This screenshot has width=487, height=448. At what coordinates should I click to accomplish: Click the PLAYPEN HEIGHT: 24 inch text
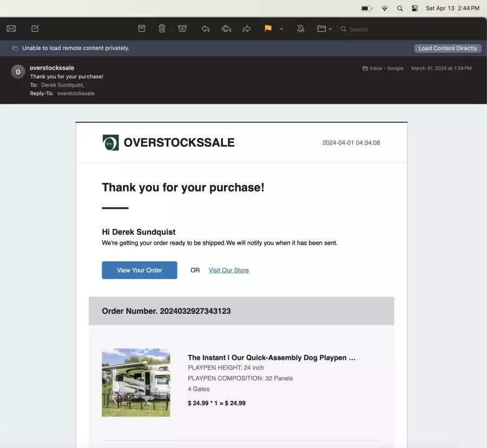pyautogui.click(x=226, y=367)
